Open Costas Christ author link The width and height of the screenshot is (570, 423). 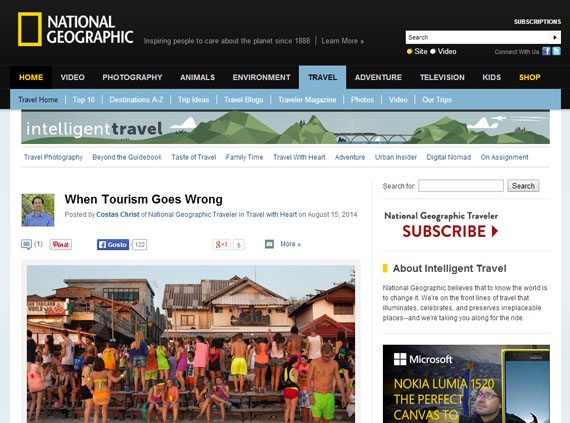point(118,215)
